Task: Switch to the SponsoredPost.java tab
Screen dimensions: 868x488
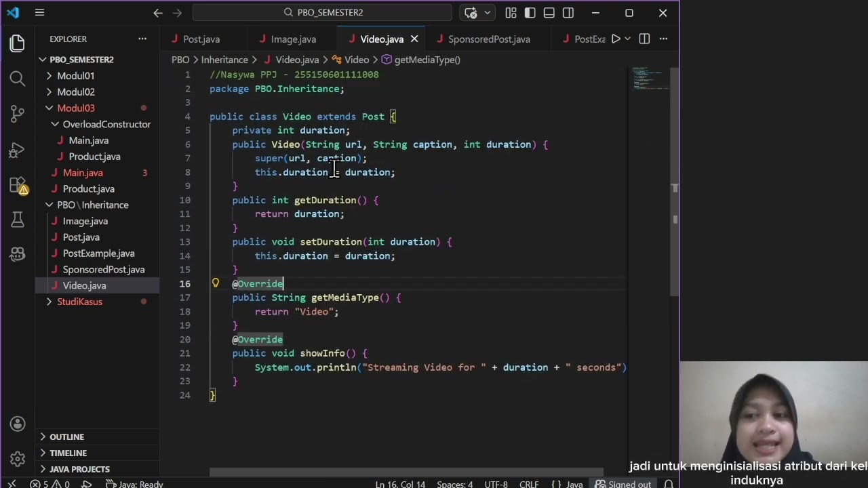Action: click(x=489, y=39)
